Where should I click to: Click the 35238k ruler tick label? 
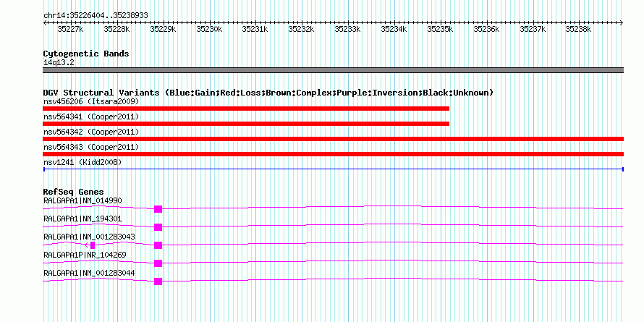point(579,29)
